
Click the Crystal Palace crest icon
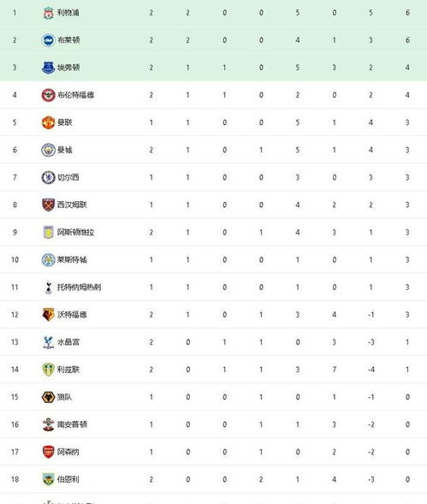(48, 342)
